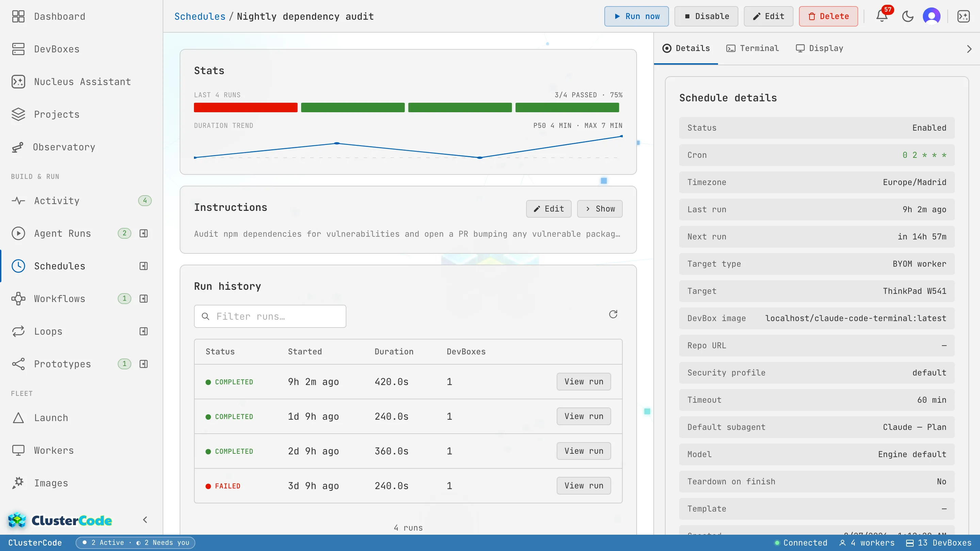Click the peak point on duration trend

click(x=621, y=136)
